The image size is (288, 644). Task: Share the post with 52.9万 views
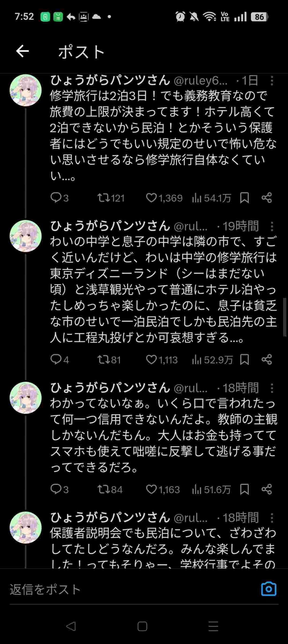click(x=267, y=360)
